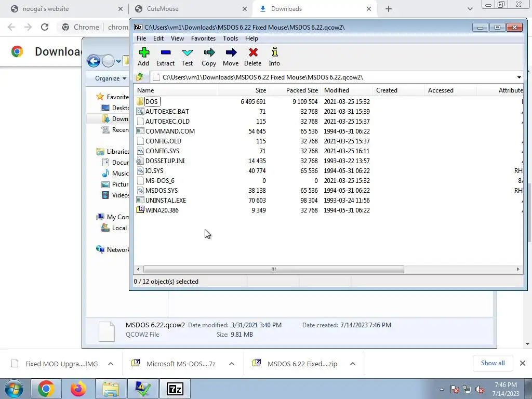
Task: Click the taskbar clock showing 7:46 PM
Action: pyautogui.click(x=506, y=389)
